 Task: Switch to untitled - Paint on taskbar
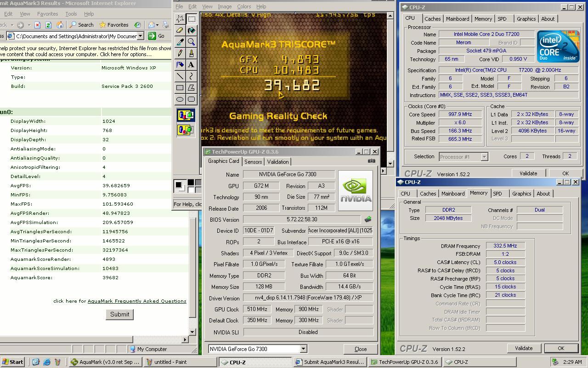(x=180, y=362)
